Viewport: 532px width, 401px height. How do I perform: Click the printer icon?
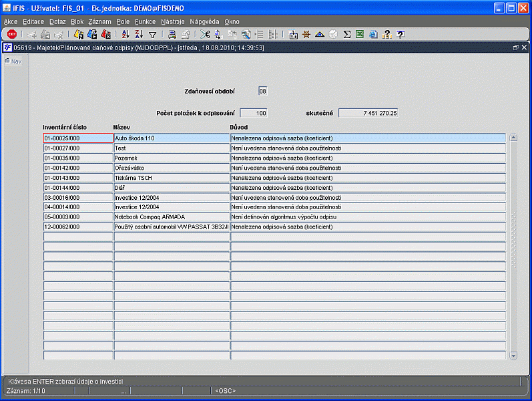coord(172,34)
